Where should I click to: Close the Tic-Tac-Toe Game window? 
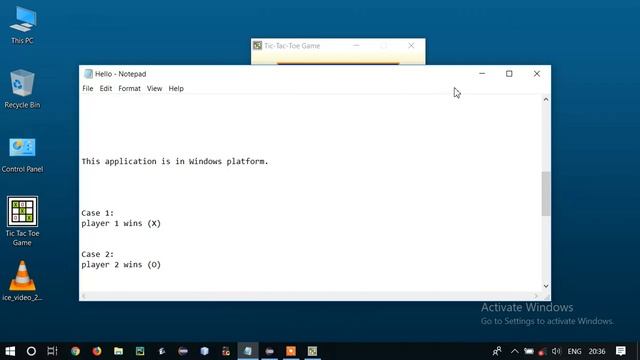coord(411,46)
